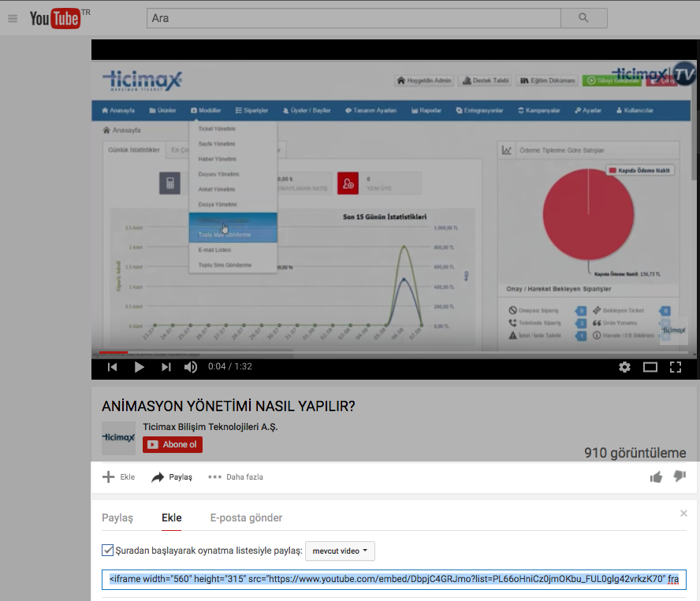Click Modüller menu in the video
The height and width of the screenshot is (601, 700).
tap(206, 110)
